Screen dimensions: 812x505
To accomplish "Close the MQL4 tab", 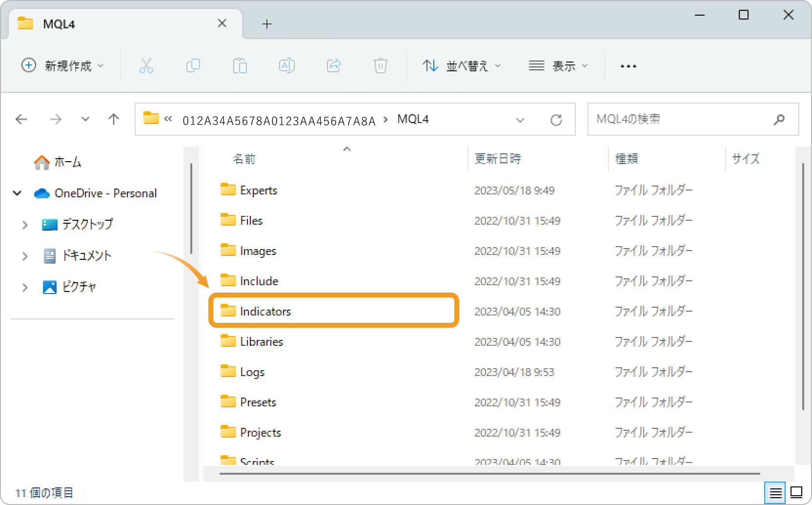I will coord(222,23).
